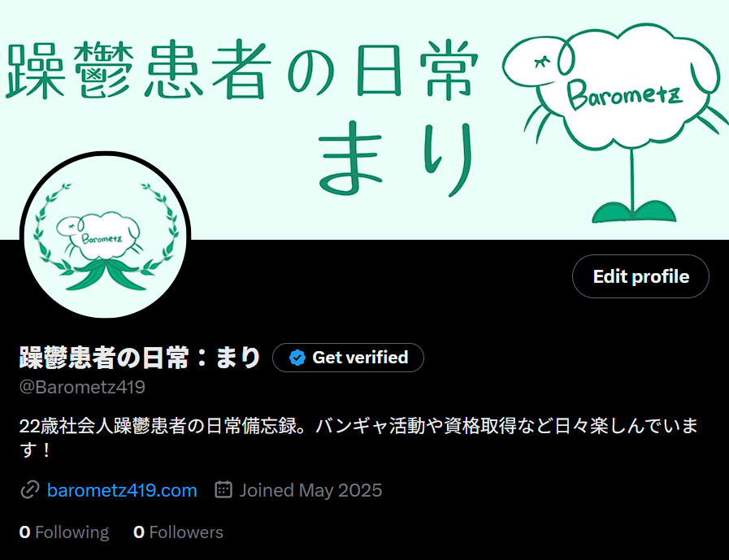
Task: Click the display name 躁鬱患者の日常：まり
Action: [140, 358]
